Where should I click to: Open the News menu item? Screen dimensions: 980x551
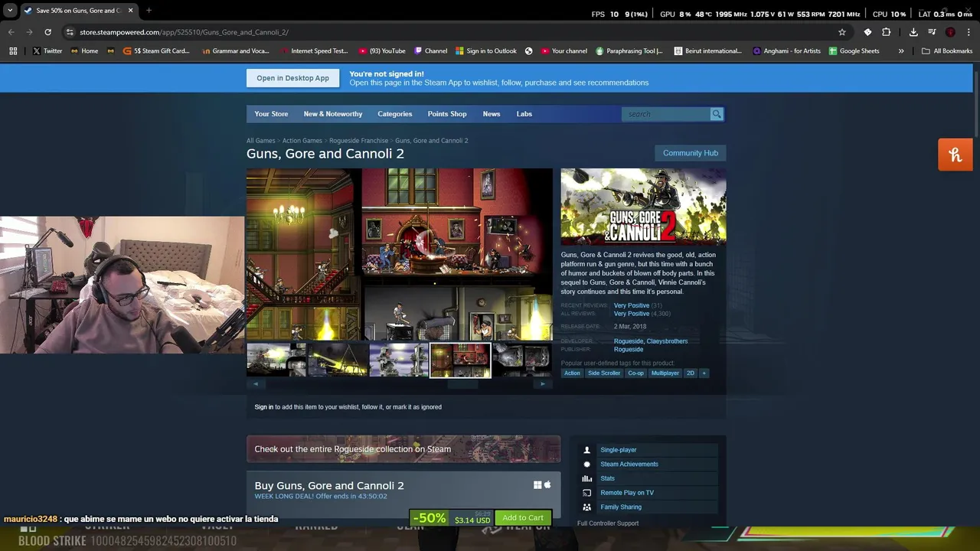point(492,114)
